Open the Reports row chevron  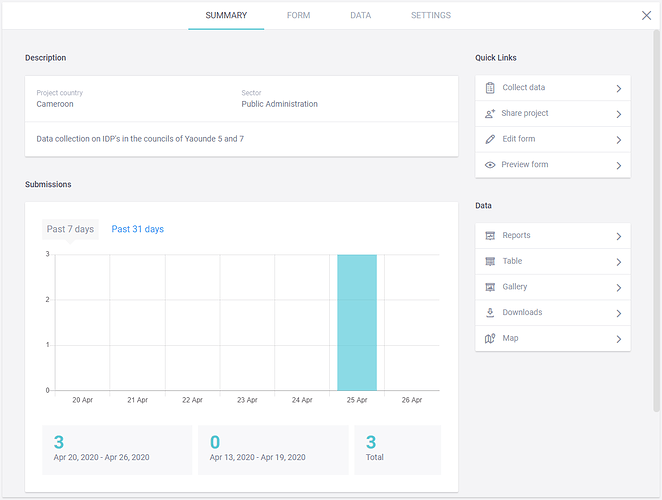618,236
